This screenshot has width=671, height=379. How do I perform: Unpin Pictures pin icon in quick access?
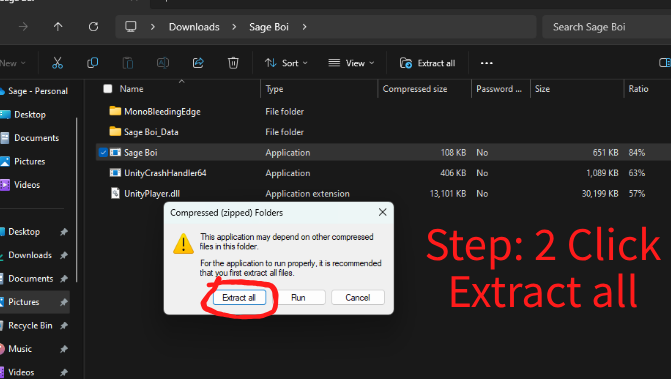pos(64,302)
